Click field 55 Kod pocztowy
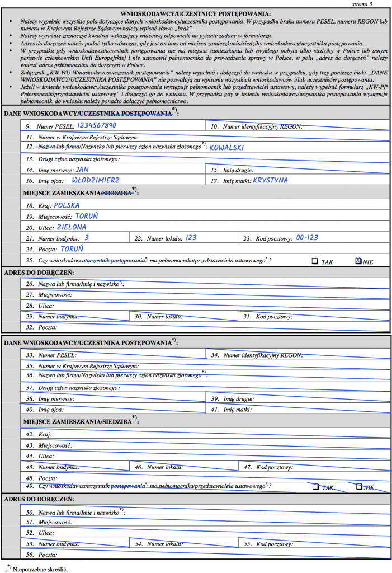Viewport: 392px width, 573px height. (314, 543)
